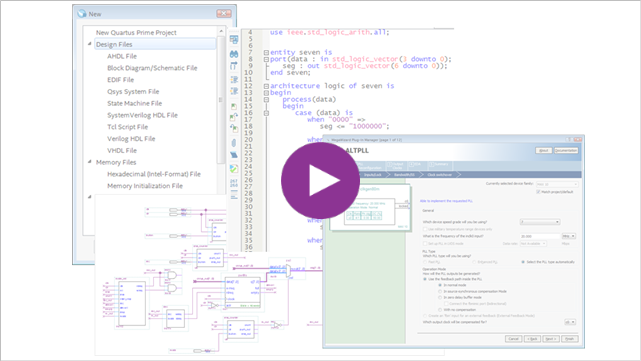Toggle Match project/default checkbox
Viewport: 641px width, 361px height.
pos(538,192)
